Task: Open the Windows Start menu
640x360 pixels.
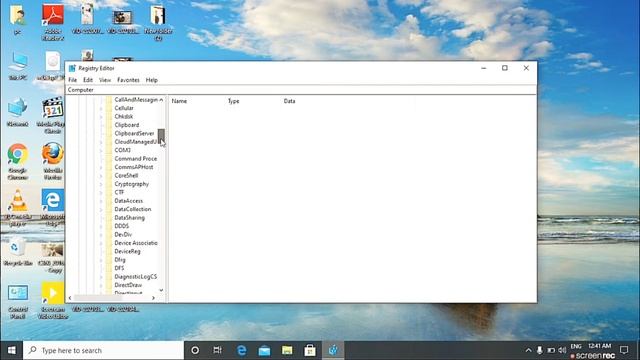Action: tap(11, 350)
